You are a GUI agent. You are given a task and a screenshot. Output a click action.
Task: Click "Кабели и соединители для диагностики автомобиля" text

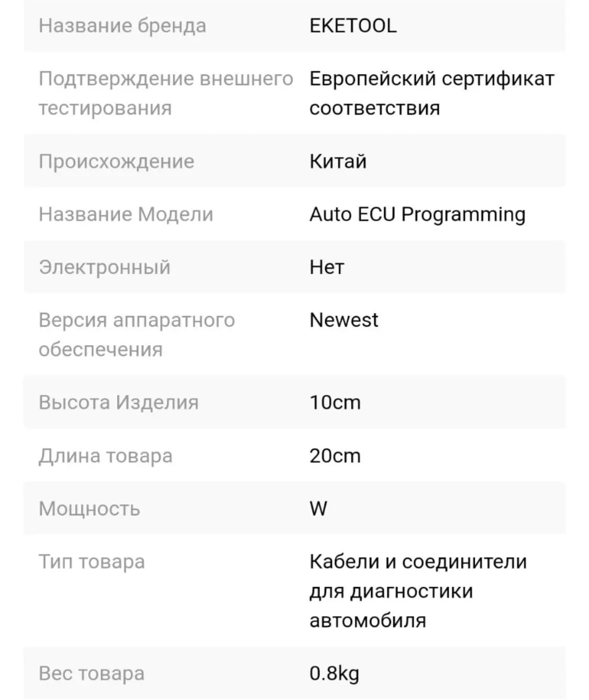pos(418,591)
